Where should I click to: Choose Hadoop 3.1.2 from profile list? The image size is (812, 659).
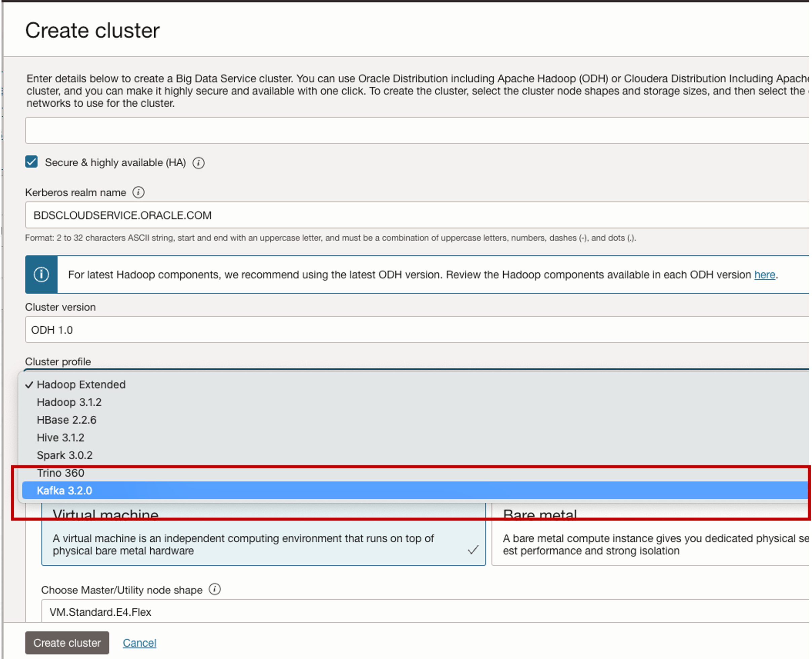415,402
